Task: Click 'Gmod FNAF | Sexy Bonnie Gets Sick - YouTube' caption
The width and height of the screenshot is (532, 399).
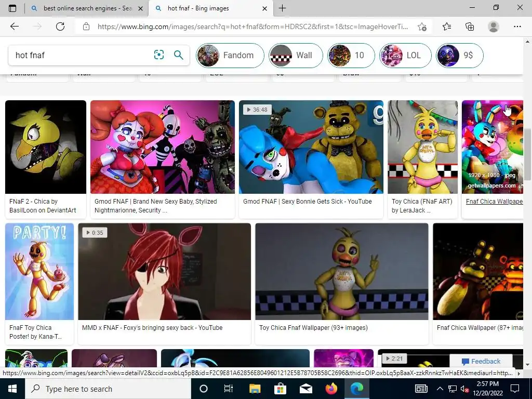Action: point(308,201)
